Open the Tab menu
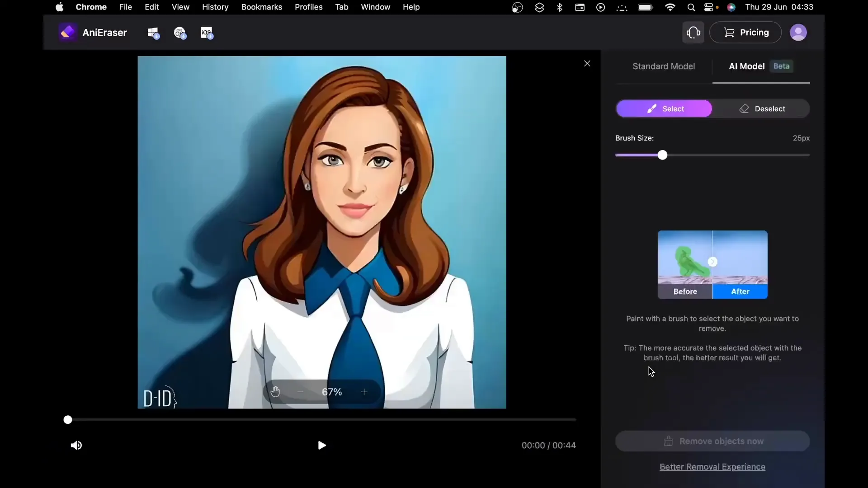Image resolution: width=868 pixels, height=488 pixels. click(x=342, y=7)
